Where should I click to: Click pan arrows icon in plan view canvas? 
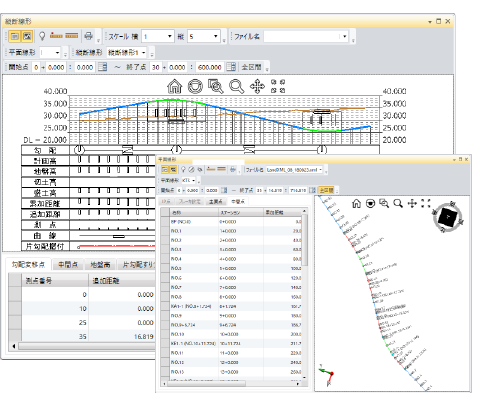tap(412, 203)
